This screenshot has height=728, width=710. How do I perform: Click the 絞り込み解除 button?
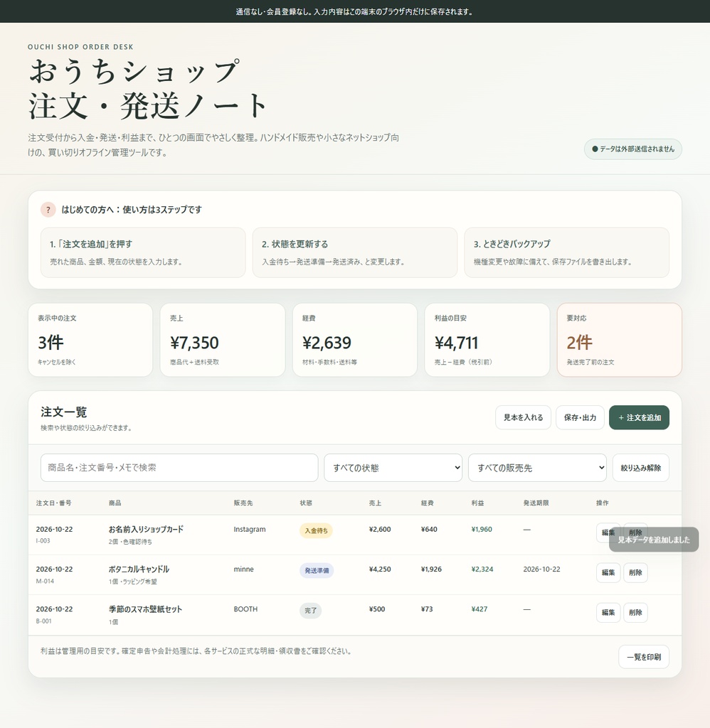click(641, 468)
